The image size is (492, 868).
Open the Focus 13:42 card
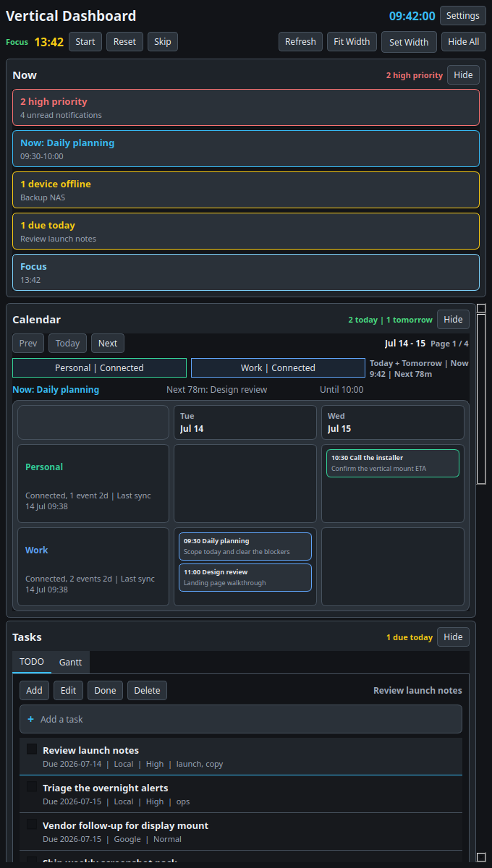click(246, 273)
